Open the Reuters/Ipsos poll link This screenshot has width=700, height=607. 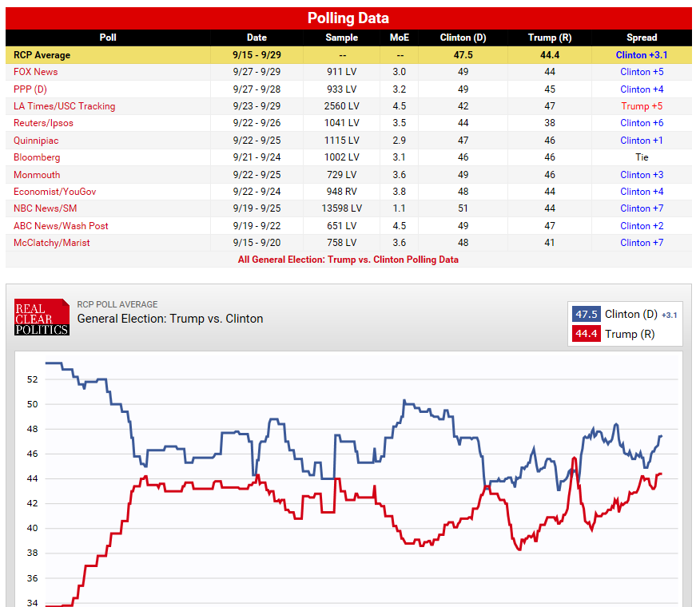43,123
